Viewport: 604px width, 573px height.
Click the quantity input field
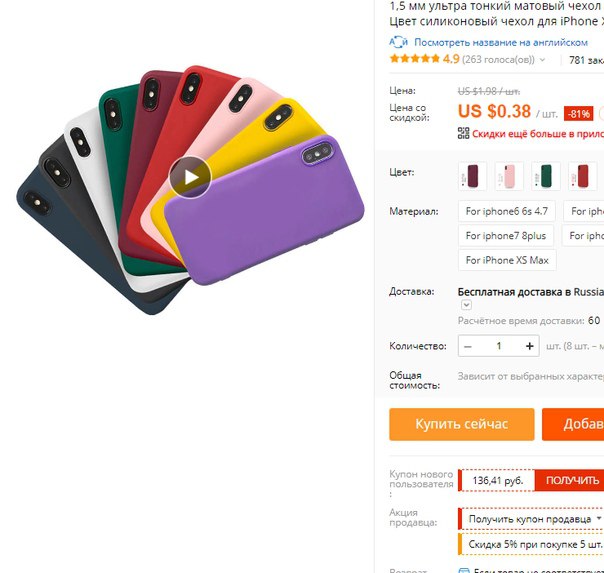pos(499,346)
